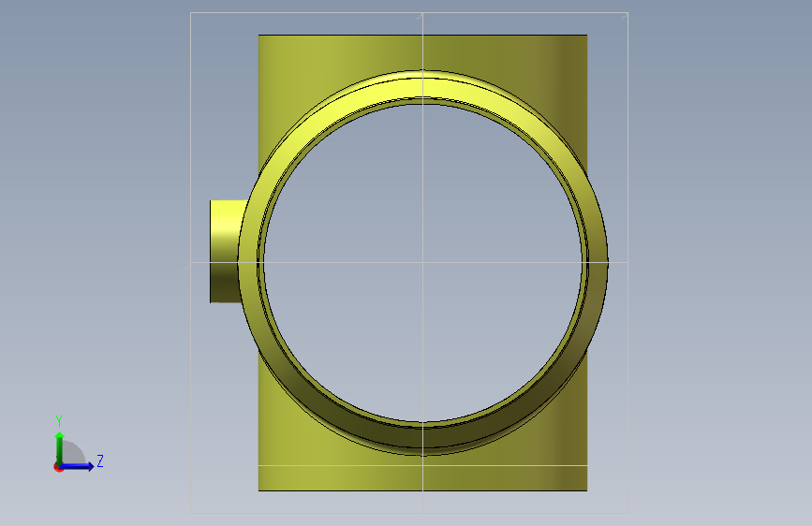Image resolution: width=812 pixels, height=526 pixels.
Task: Select the small cylindrical stub on the left side
Action: (x=226, y=251)
